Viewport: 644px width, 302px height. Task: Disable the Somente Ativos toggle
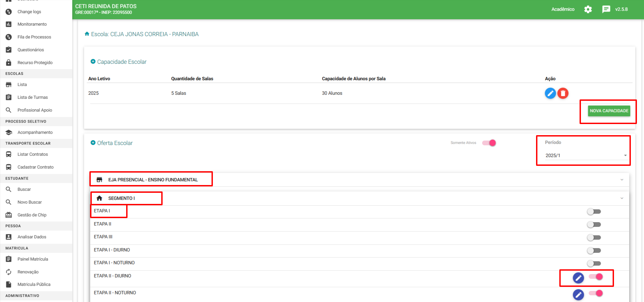tap(489, 143)
